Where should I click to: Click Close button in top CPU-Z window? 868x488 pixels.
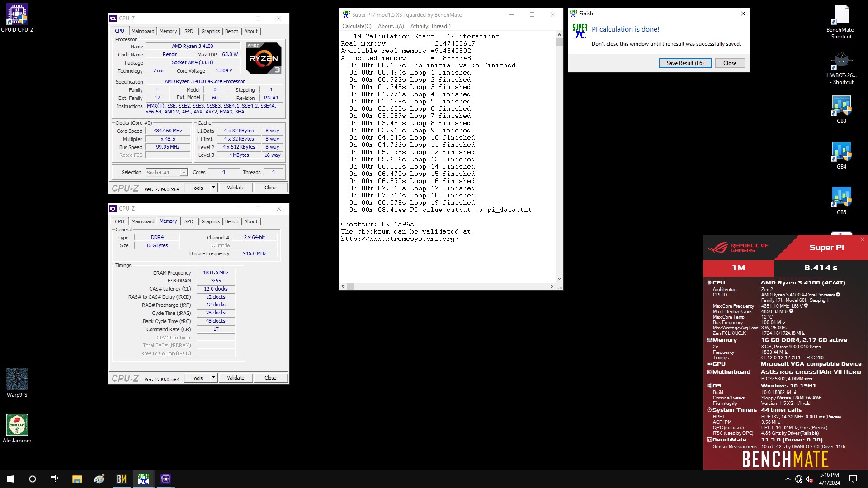pos(270,188)
